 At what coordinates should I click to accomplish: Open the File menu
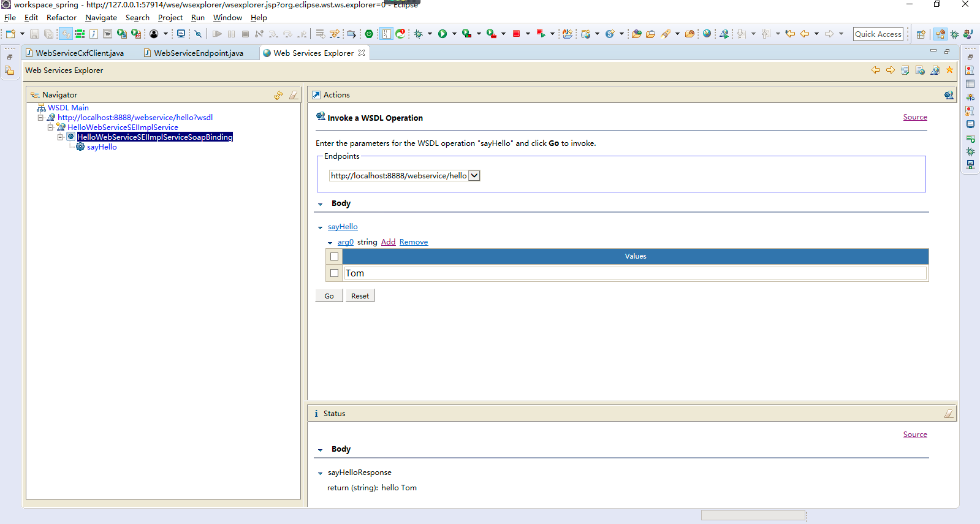[x=10, y=18]
